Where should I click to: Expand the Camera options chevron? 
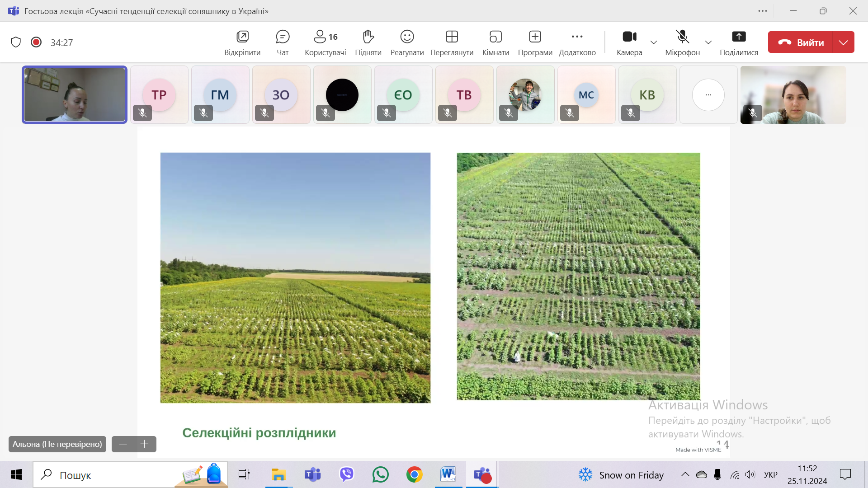(x=654, y=42)
